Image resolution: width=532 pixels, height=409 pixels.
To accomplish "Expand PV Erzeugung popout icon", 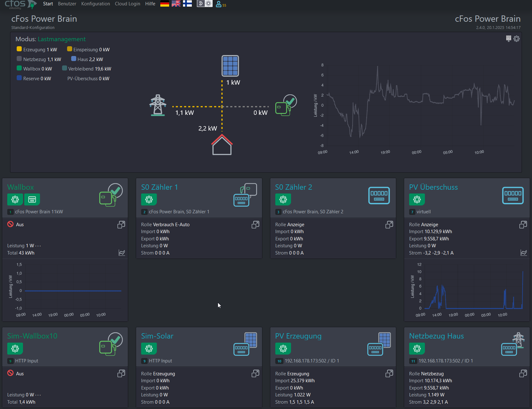I will tap(389, 373).
